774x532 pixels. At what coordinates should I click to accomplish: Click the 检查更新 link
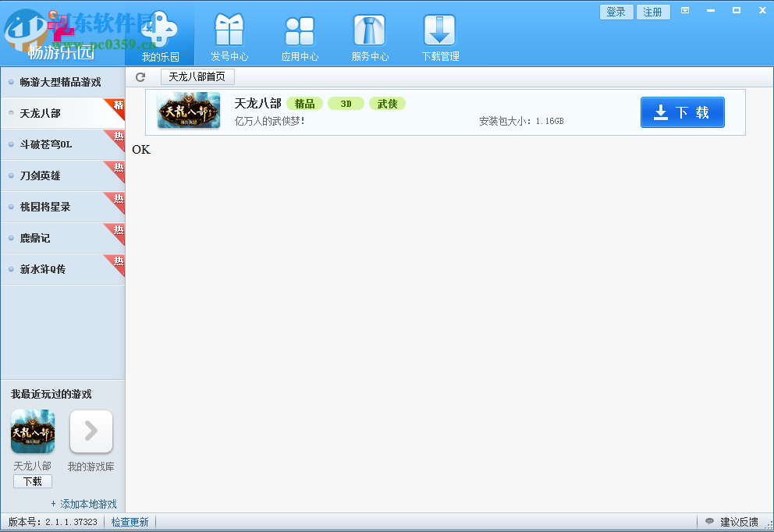[x=130, y=522]
